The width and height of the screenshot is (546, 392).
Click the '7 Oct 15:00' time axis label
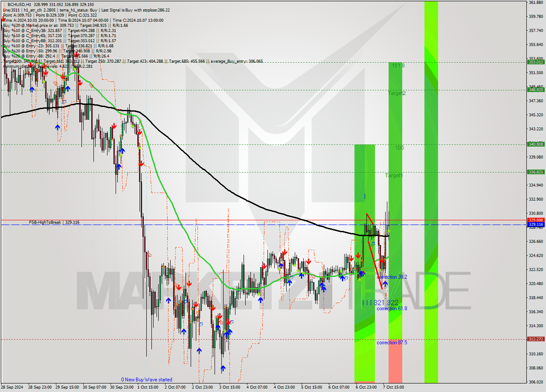(x=393, y=387)
